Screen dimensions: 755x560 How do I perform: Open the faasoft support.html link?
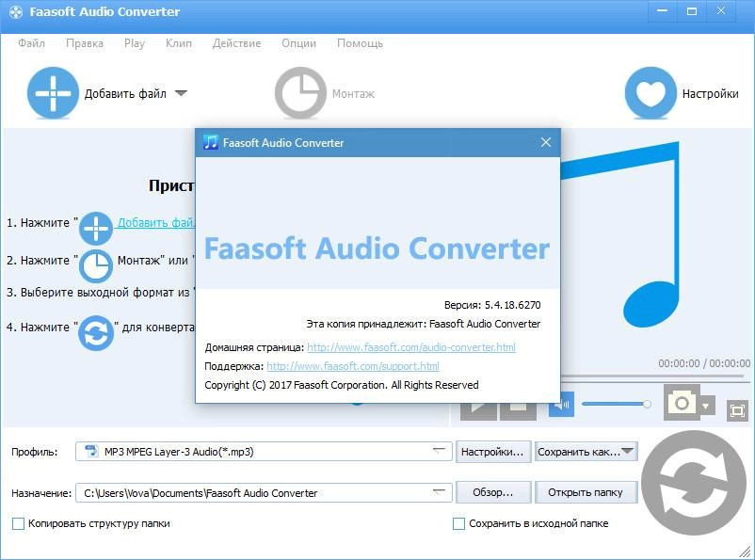(353, 366)
